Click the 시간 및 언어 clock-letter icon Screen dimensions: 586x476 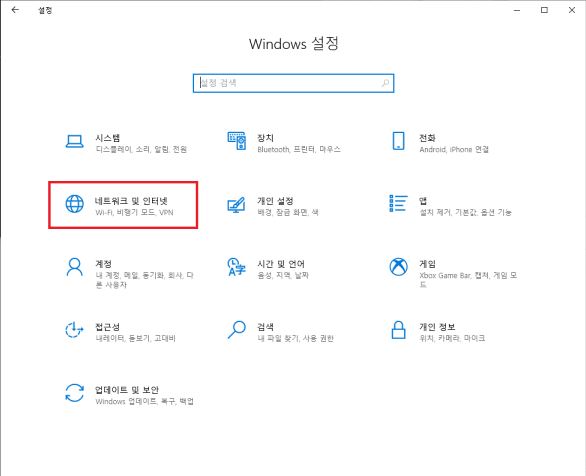(237, 267)
